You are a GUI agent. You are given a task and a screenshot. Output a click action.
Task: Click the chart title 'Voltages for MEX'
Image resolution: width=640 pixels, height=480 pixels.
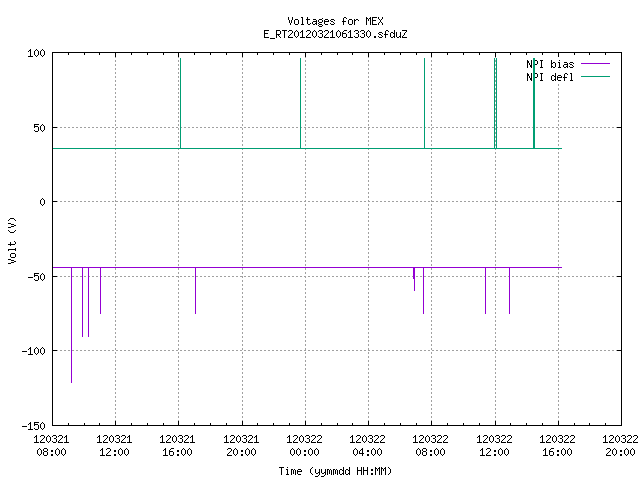click(335, 21)
